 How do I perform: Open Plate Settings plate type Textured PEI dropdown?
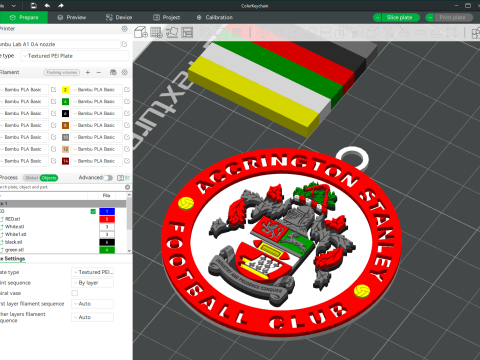[93, 272]
